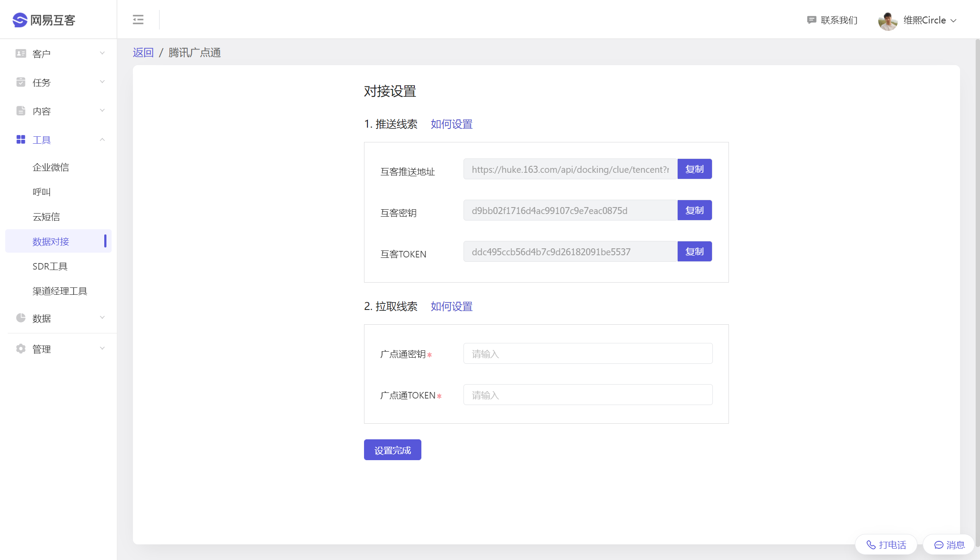This screenshot has height=560, width=980.
Task: Click the 维熙Circle username
Action: click(925, 20)
